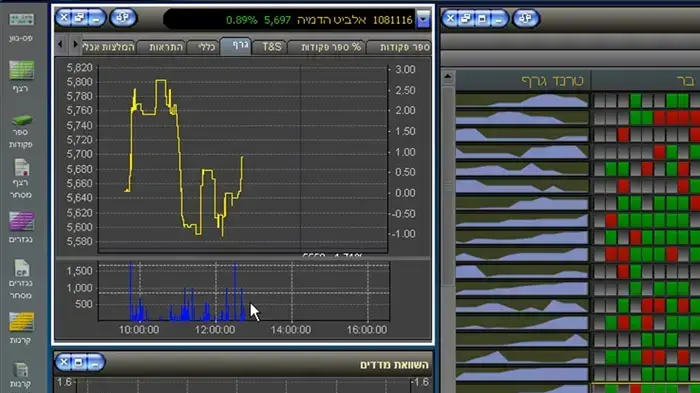
Task: Close the השוואת מדדים window
Action: [x=64, y=362]
